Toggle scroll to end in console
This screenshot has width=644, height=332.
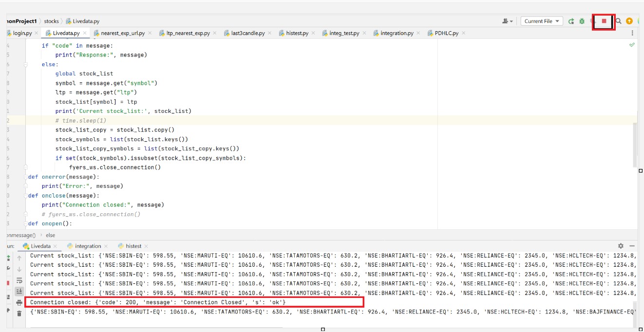pos(19,291)
